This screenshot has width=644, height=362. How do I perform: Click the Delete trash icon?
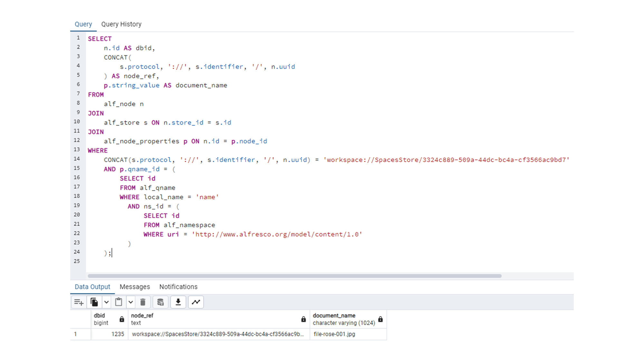[x=143, y=302]
